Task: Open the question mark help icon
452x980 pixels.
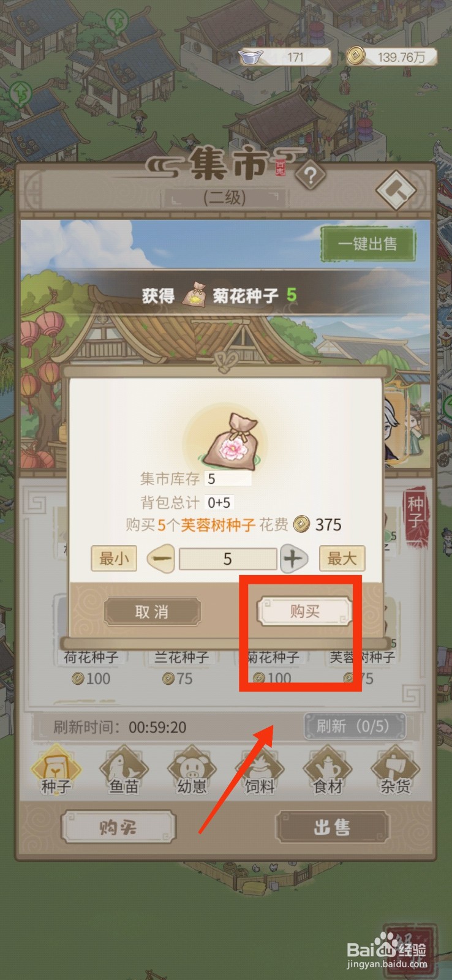Action: pyautogui.click(x=311, y=176)
